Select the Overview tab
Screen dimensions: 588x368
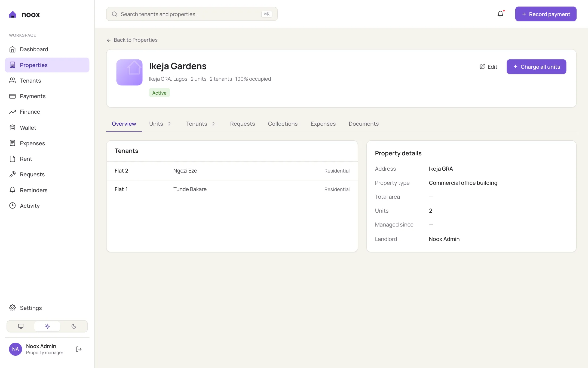coord(124,124)
